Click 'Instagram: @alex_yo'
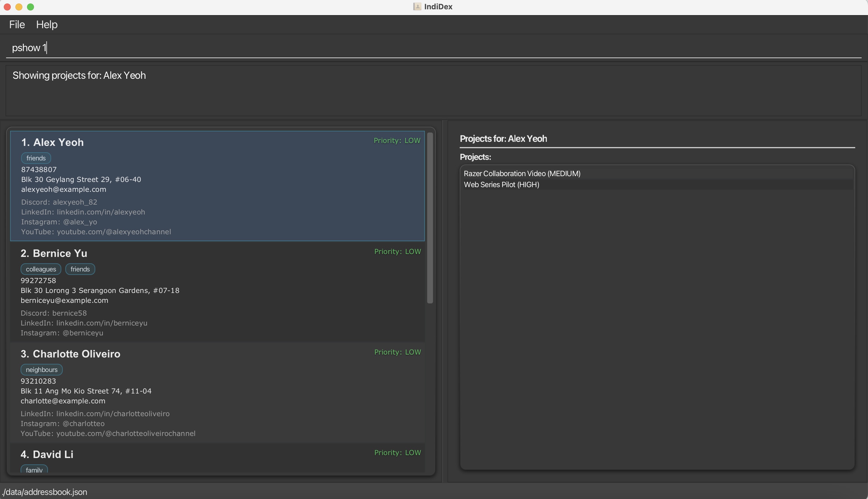This screenshot has height=499, width=868. point(59,222)
